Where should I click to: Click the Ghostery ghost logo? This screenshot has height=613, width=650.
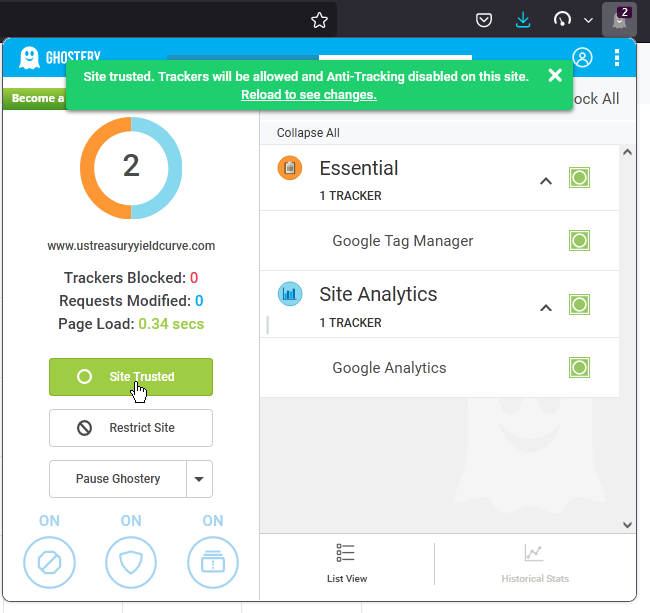coord(29,58)
